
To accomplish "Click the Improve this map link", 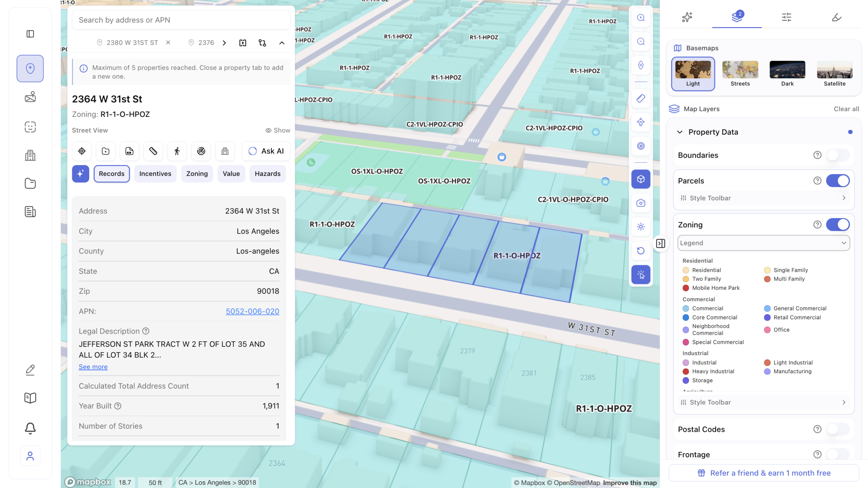I will pos(630,483).
